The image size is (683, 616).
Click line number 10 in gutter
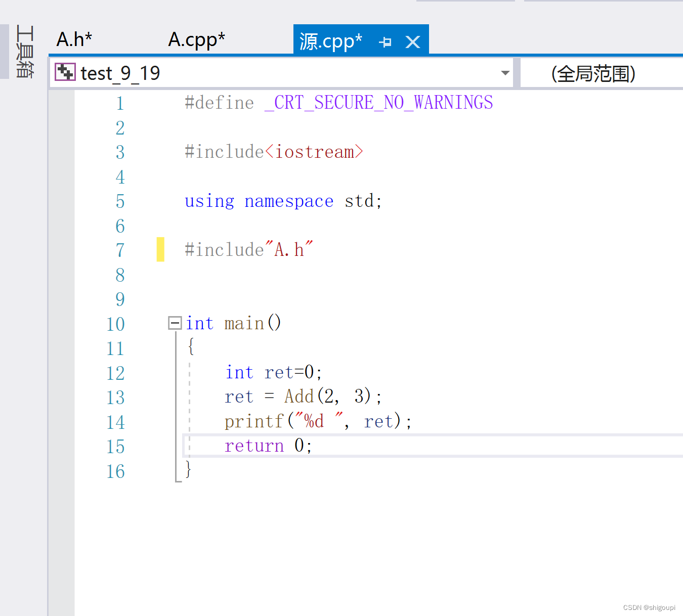click(116, 324)
